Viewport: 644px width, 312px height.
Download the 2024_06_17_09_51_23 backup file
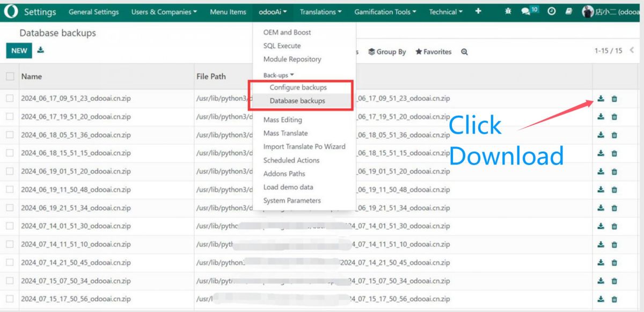click(601, 99)
